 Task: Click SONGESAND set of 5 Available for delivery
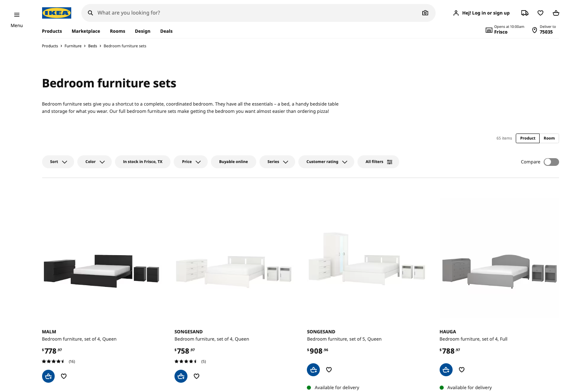333,388
